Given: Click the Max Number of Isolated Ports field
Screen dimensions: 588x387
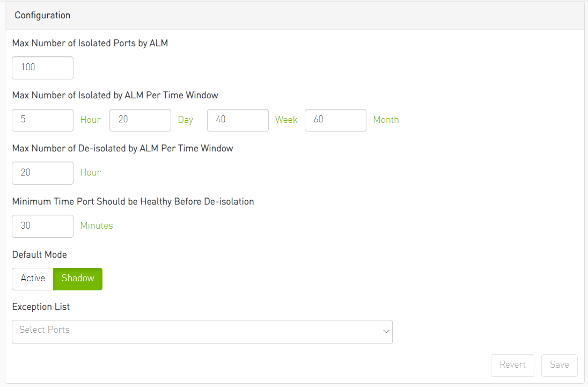Looking at the screenshot, I should (42, 68).
